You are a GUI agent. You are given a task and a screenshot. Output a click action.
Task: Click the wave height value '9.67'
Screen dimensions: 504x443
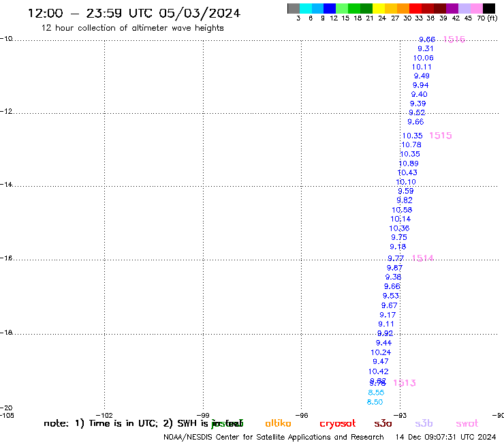point(390,305)
